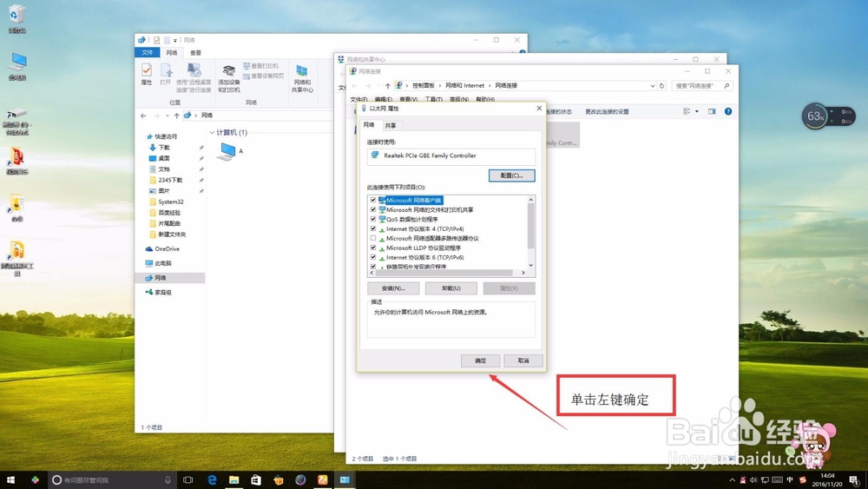
Task: Click the 配置(C)... button
Action: (511, 175)
